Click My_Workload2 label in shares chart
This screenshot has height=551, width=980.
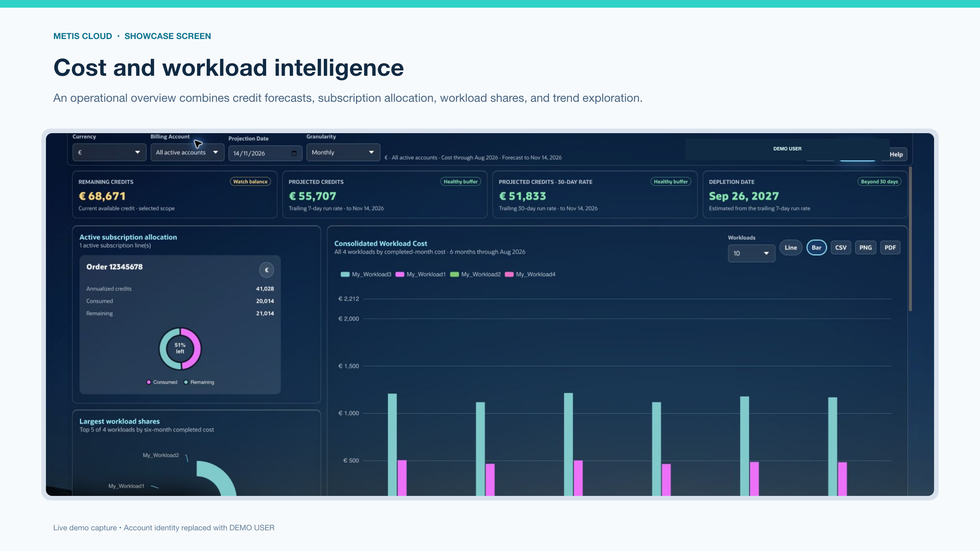[161, 455]
